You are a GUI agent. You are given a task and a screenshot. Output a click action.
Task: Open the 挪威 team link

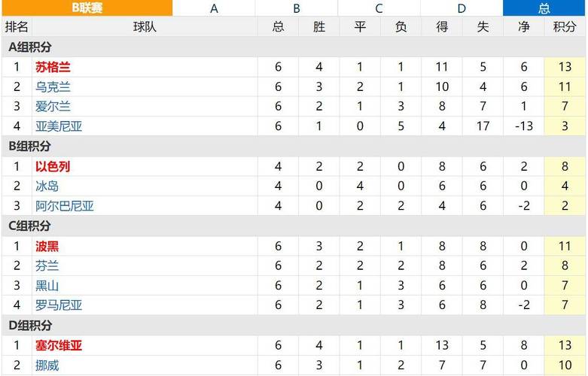point(47,365)
